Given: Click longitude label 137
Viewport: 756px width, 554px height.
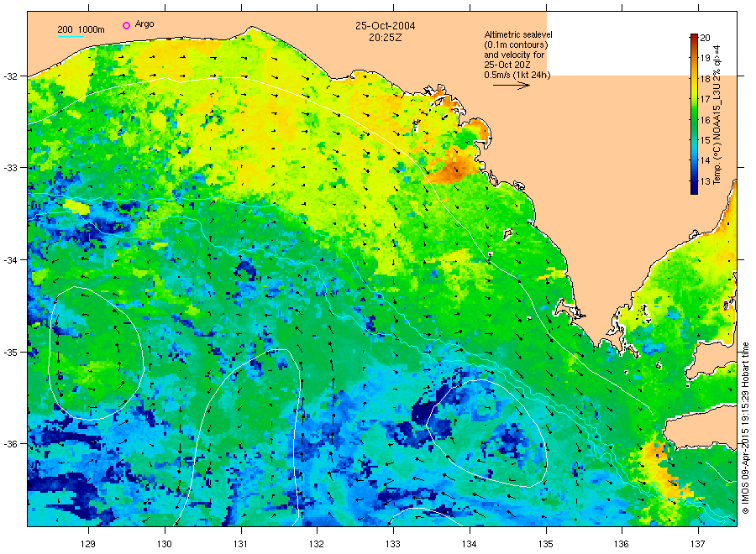Looking at the screenshot, I should (698, 545).
